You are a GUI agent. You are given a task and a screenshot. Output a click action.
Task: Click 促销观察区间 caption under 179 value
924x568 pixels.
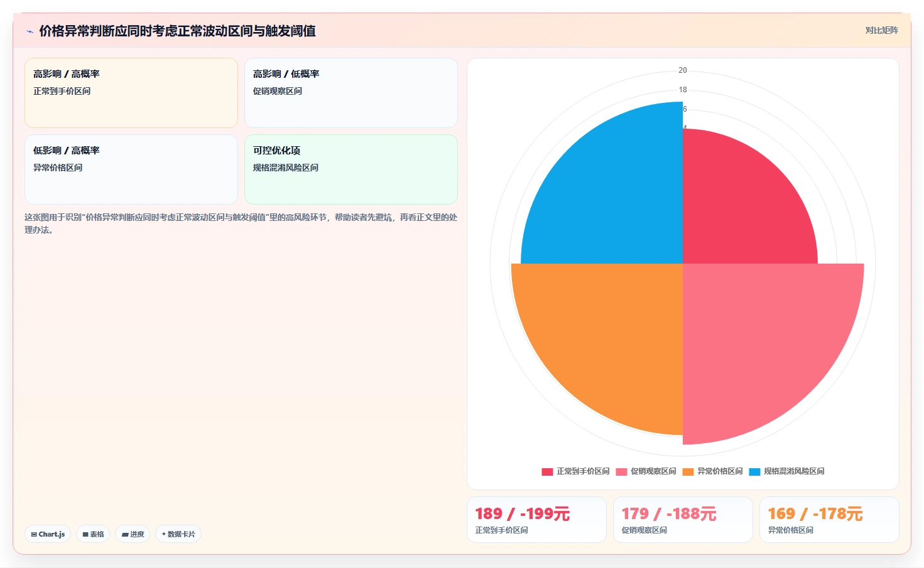click(644, 530)
